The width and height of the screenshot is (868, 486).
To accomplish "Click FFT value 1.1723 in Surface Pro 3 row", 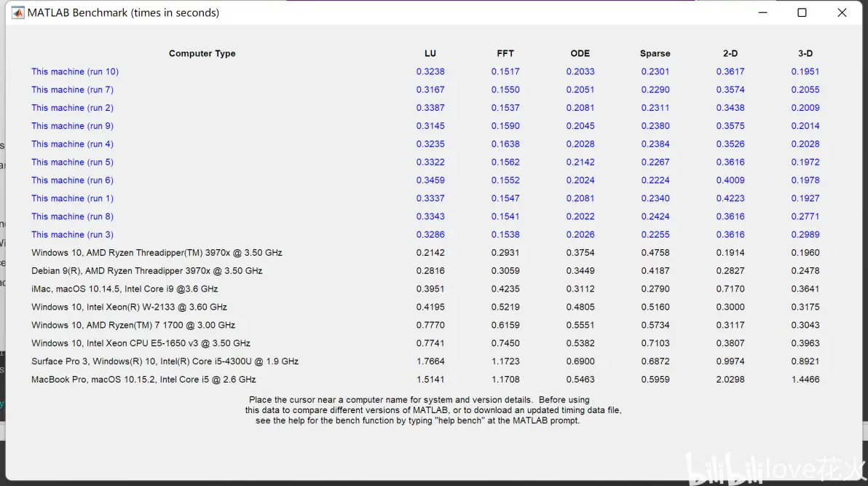I will coord(505,361).
